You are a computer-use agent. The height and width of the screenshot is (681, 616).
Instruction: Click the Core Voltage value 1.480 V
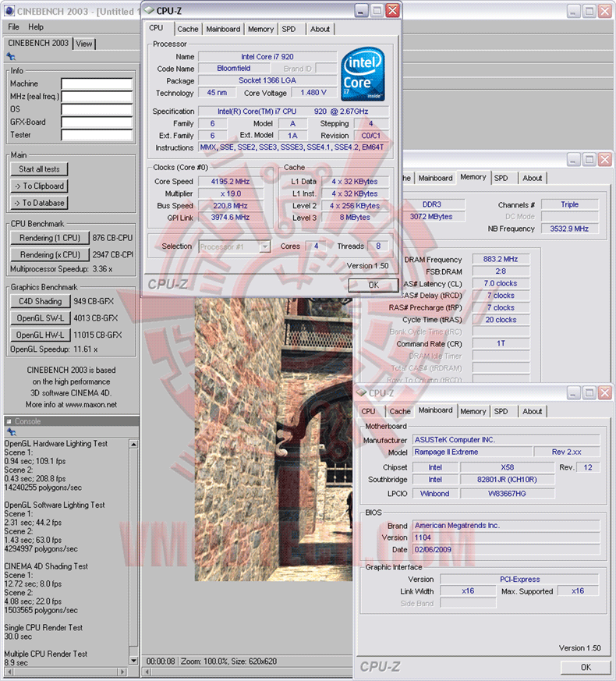[x=313, y=93]
